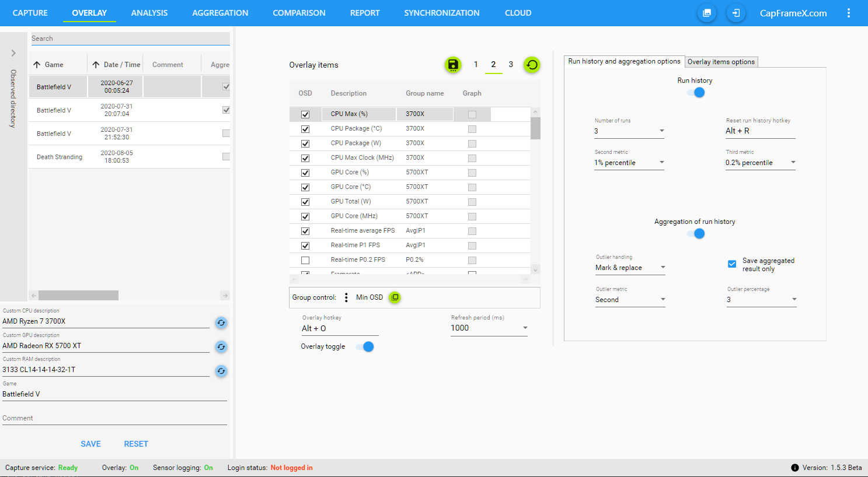Click the Game name field Battlefield V
Image resolution: width=868 pixels, height=477 pixels.
tap(114, 394)
